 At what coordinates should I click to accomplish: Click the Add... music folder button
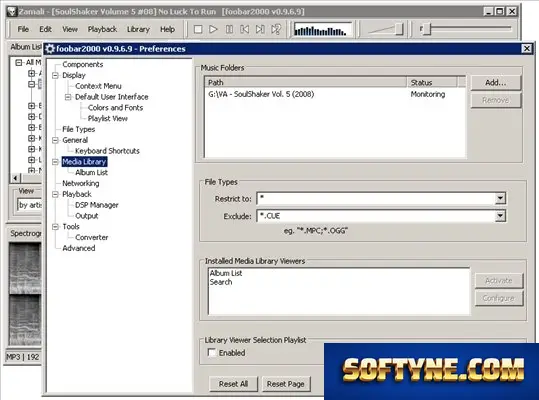(496, 83)
